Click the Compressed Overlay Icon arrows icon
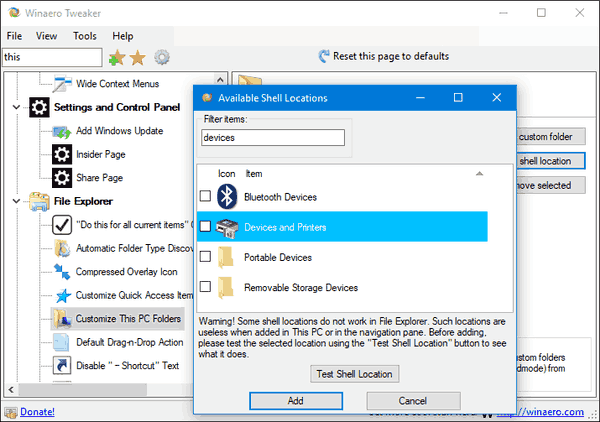 (62, 272)
